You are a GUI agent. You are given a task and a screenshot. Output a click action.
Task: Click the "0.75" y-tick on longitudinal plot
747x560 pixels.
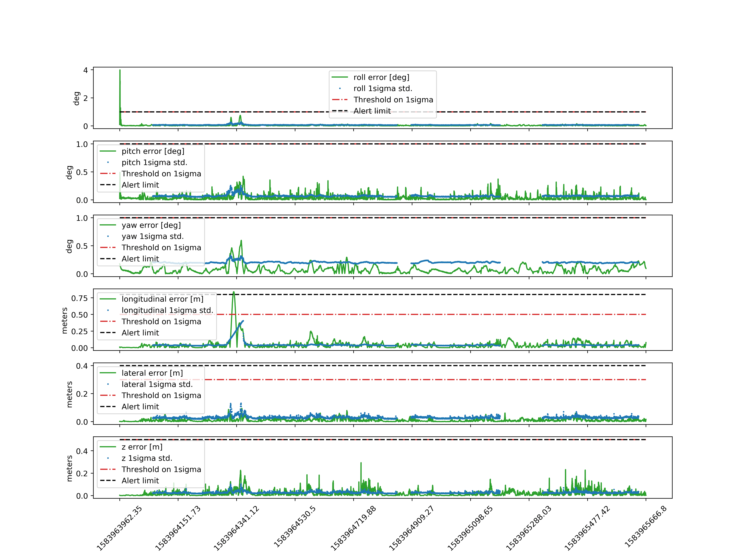(79, 298)
